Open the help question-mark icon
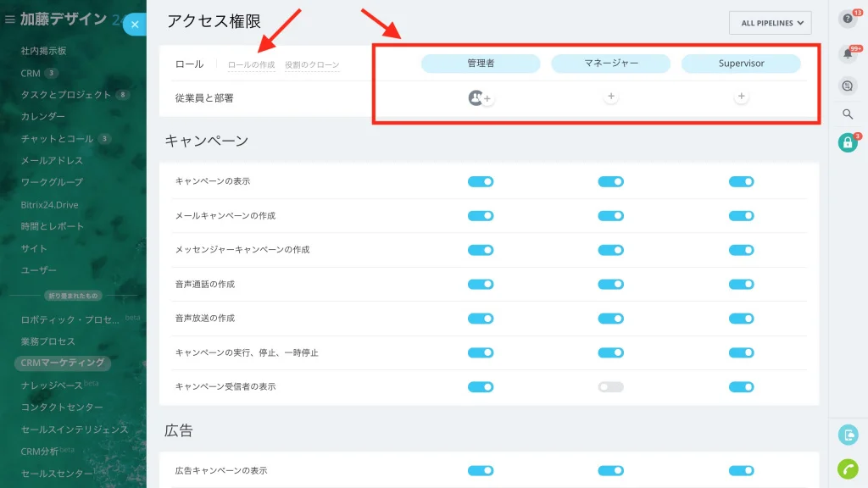Image resolution: width=868 pixels, height=488 pixels. point(848,19)
